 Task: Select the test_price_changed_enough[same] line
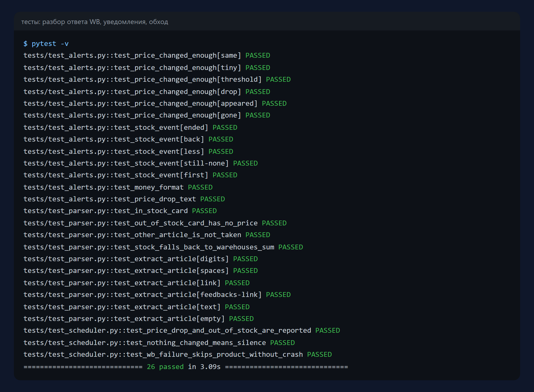[147, 56]
